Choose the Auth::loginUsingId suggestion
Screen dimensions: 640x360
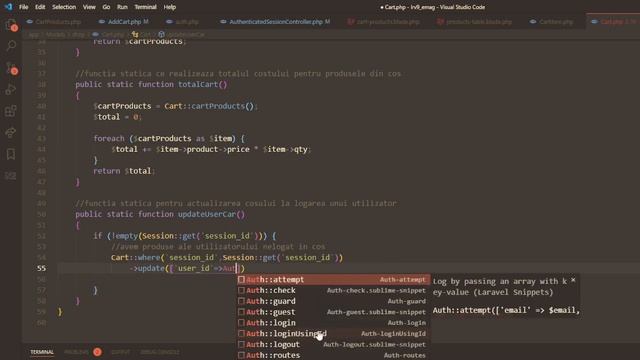333,333
